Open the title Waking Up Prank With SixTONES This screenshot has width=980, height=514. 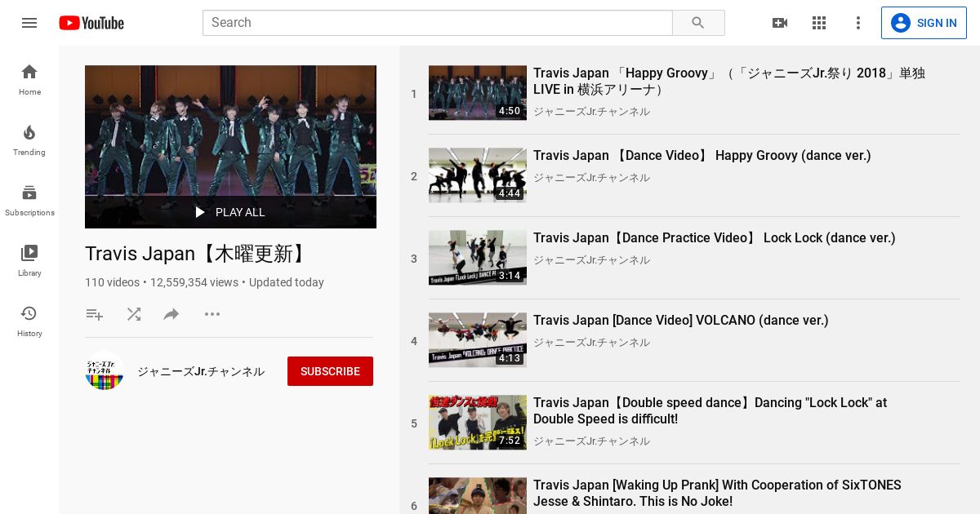point(718,494)
